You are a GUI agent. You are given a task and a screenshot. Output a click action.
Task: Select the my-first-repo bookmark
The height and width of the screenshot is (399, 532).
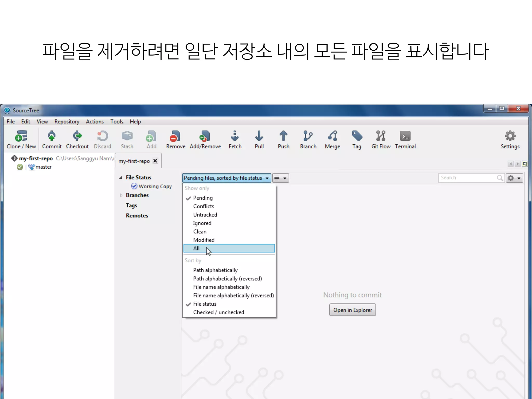[x=36, y=158]
